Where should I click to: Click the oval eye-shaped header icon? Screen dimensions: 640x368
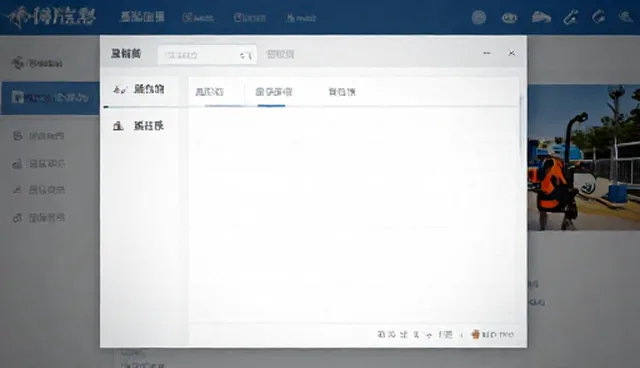click(x=509, y=18)
